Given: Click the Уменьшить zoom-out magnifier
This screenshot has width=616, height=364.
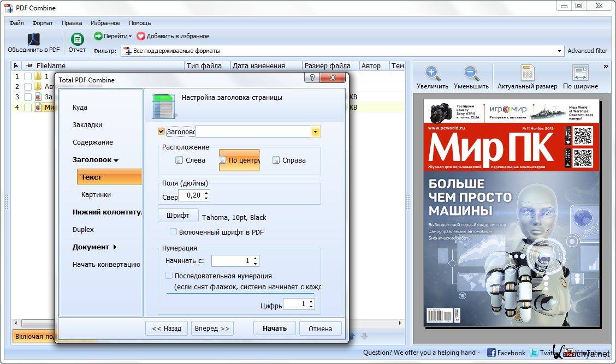Looking at the screenshot, I should click(x=471, y=74).
